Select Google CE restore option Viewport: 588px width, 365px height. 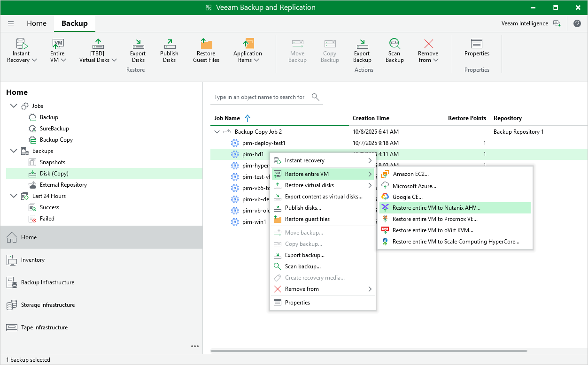(x=455, y=197)
